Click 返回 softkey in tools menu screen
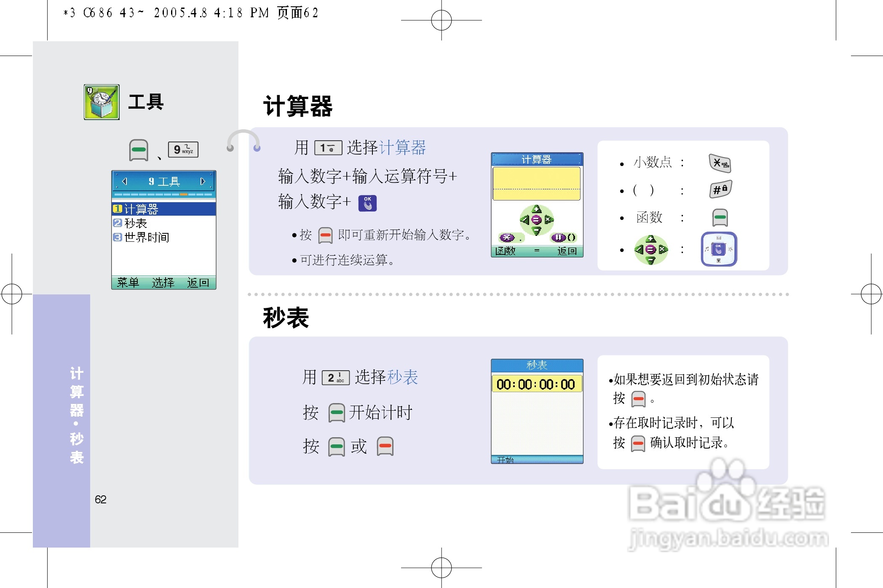This screenshot has height=588, width=883. click(198, 283)
